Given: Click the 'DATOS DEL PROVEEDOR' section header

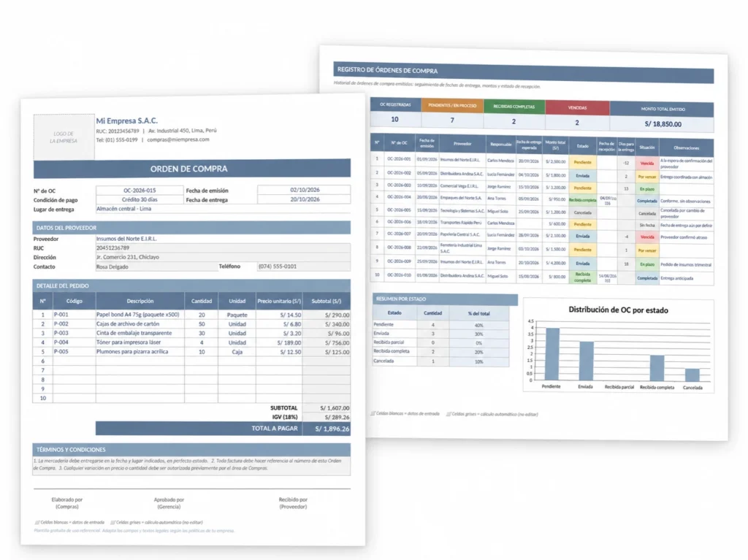Looking at the screenshot, I should tap(191, 228).
